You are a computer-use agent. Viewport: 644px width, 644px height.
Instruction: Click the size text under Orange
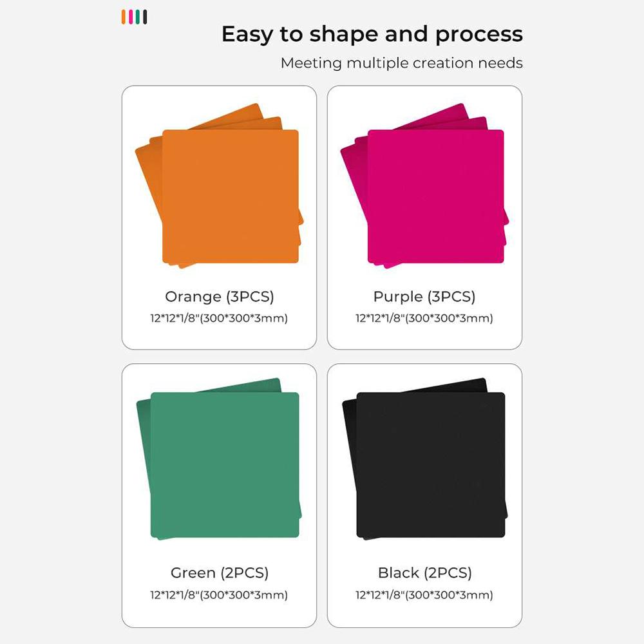[219, 318]
